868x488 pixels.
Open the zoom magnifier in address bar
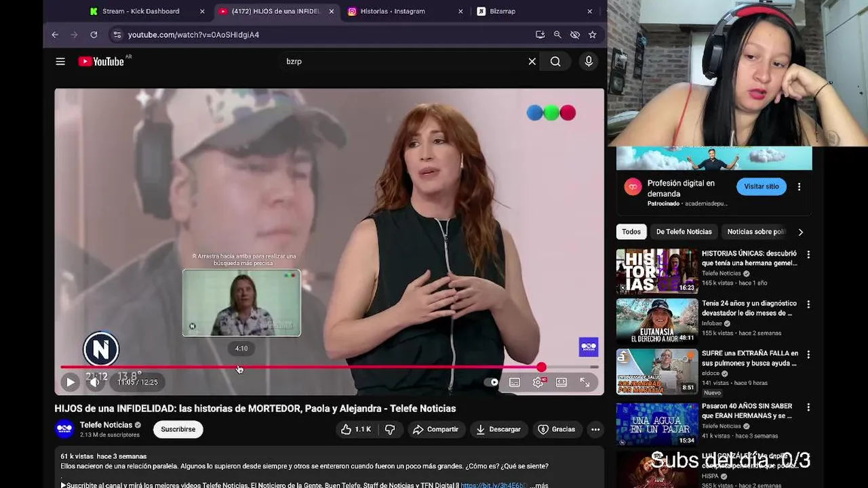click(557, 35)
